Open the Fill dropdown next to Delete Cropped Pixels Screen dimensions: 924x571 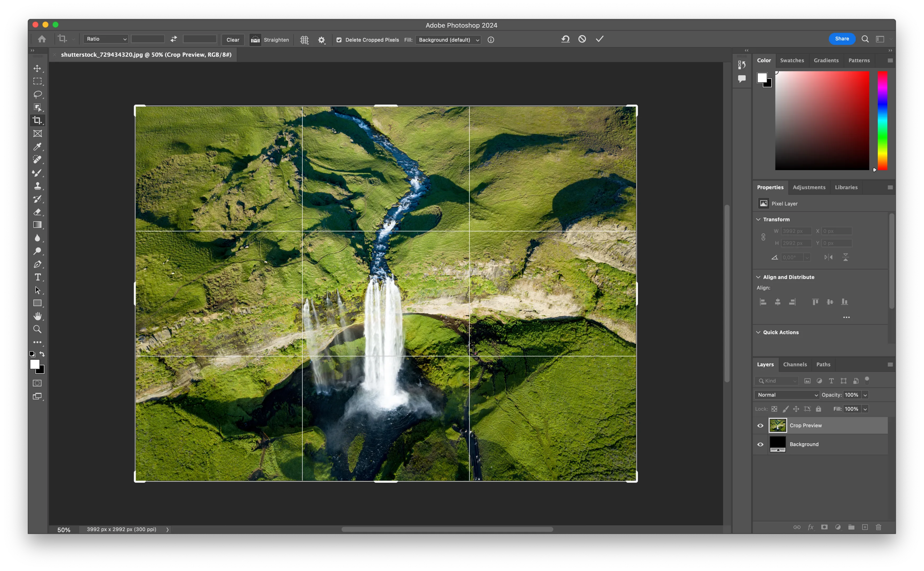tap(447, 40)
